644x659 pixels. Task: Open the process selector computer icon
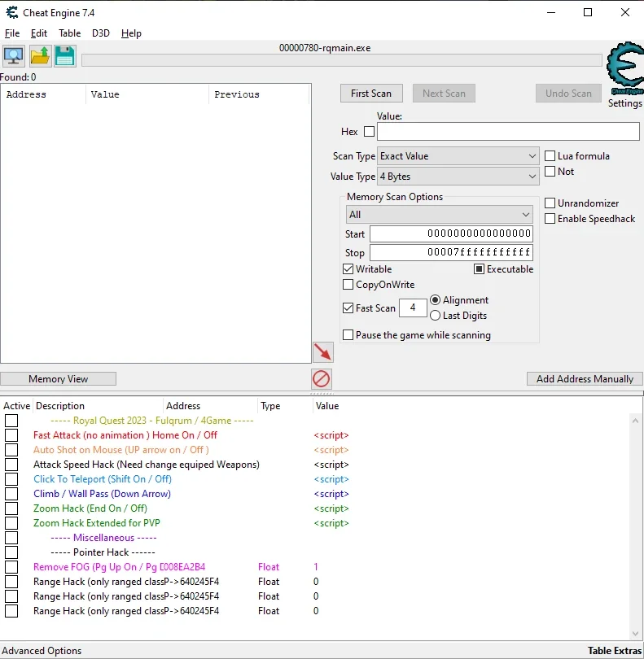pos(14,56)
